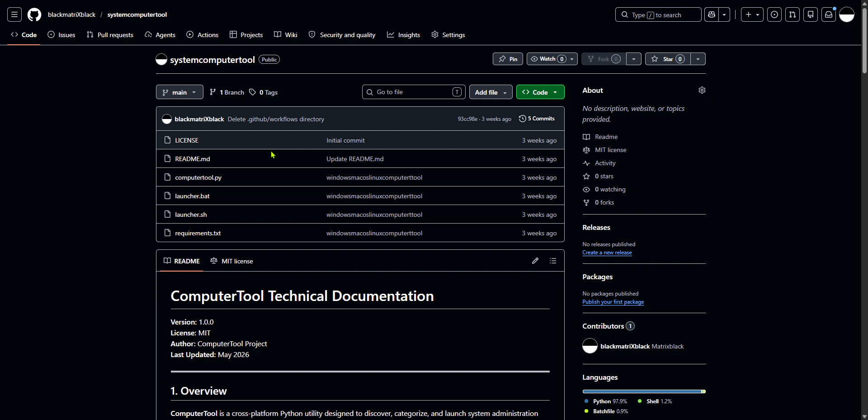Open the Actions tab
The height and width of the screenshot is (420, 868).
[x=203, y=35]
